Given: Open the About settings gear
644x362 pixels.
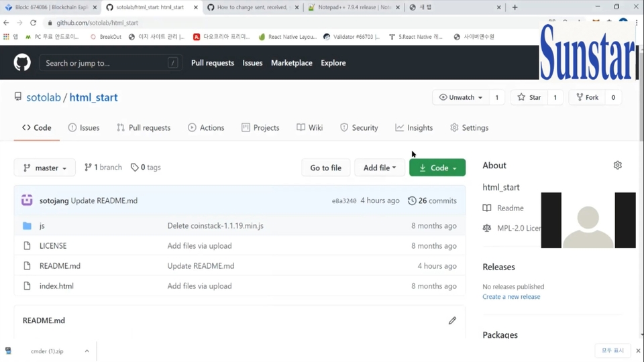Looking at the screenshot, I should coord(617,166).
